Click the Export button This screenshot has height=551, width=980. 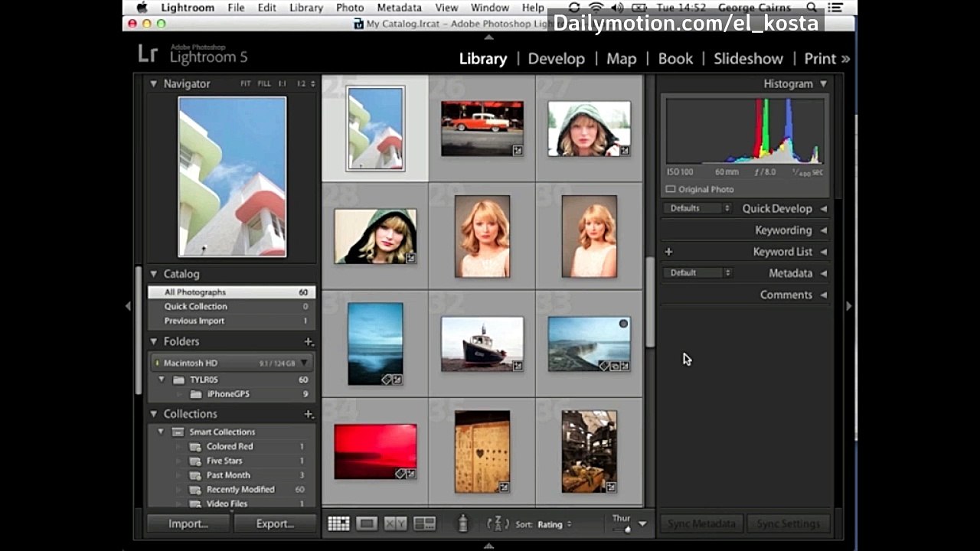click(275, 524)
